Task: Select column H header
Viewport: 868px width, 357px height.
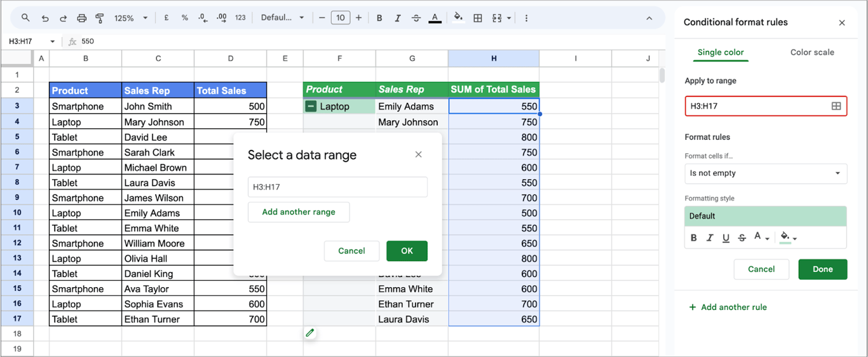Action: click(x=494, y=58)
